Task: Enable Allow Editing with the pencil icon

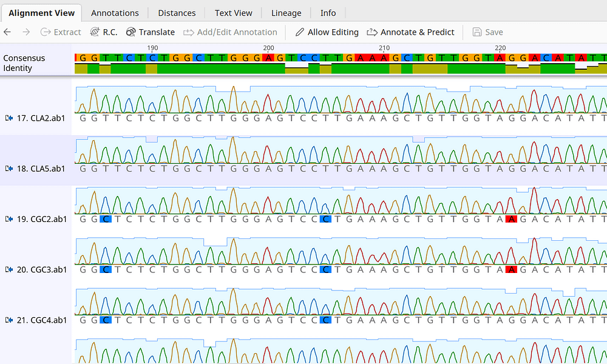Action: click(x=327, y=32)
